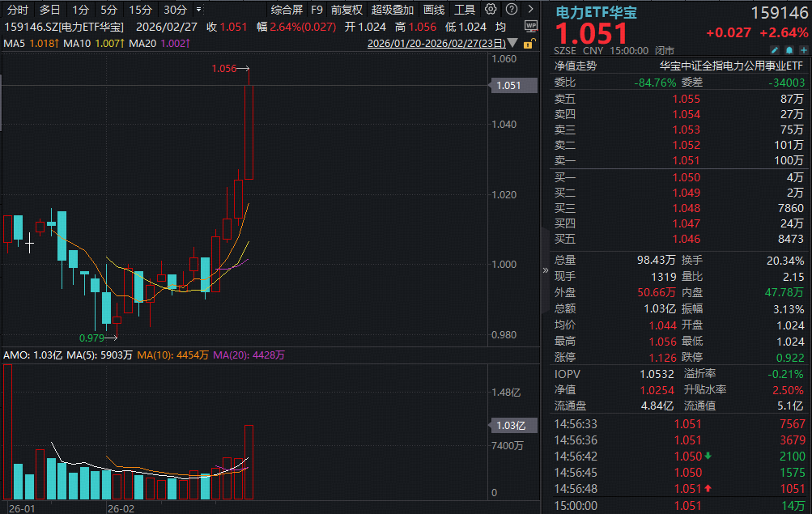This screenshot has height=514, width=812.
Task: Switch to 分时 intraday tab
Action: click(17, 10)
